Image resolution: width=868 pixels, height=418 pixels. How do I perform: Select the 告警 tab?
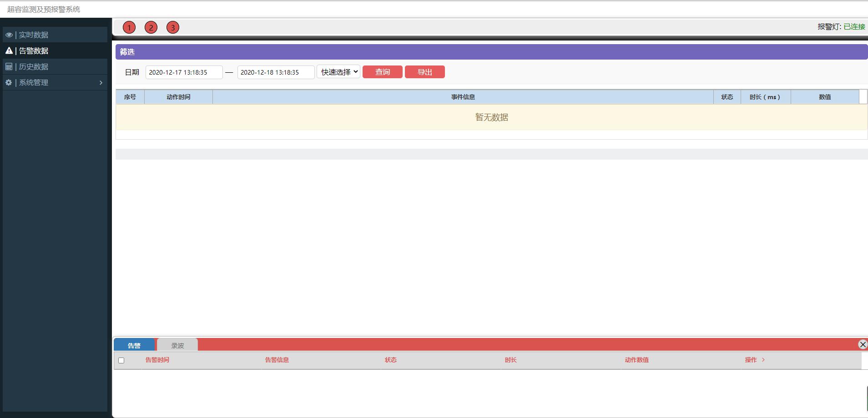pos(134,346)
